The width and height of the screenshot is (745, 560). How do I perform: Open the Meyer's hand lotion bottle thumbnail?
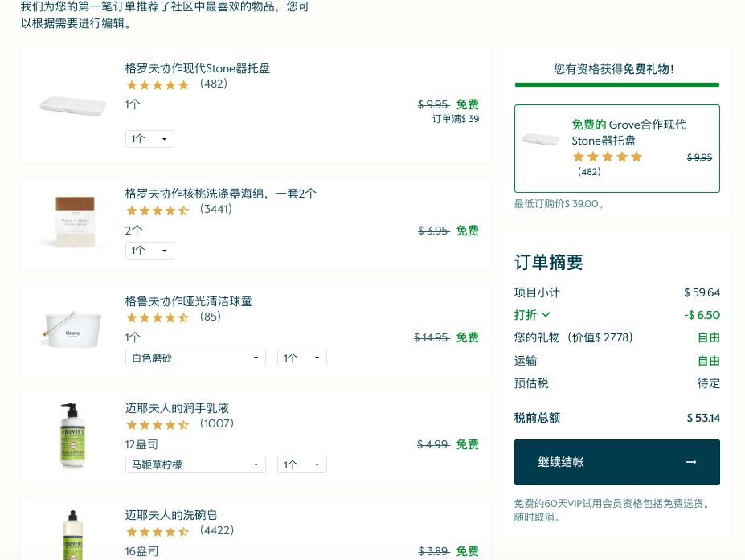72,435
